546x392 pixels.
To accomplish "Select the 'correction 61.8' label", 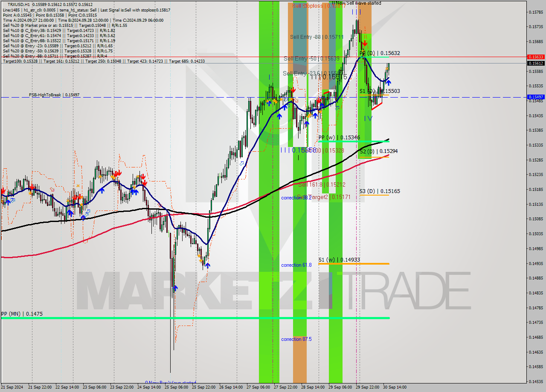I will [x=296, y=265].
